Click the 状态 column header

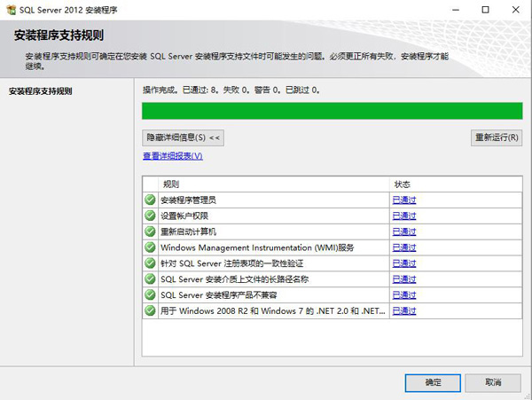point(456,184)
